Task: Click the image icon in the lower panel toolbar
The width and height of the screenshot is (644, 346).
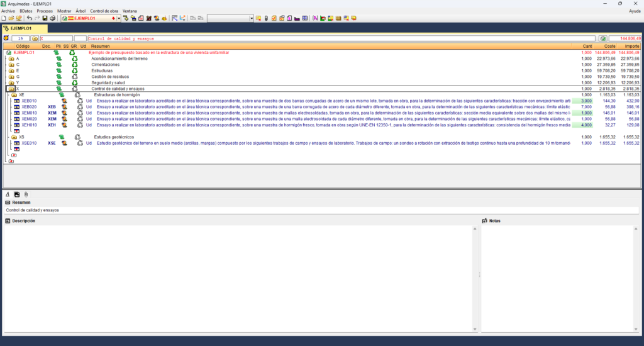Action: [x=17, y=194]
